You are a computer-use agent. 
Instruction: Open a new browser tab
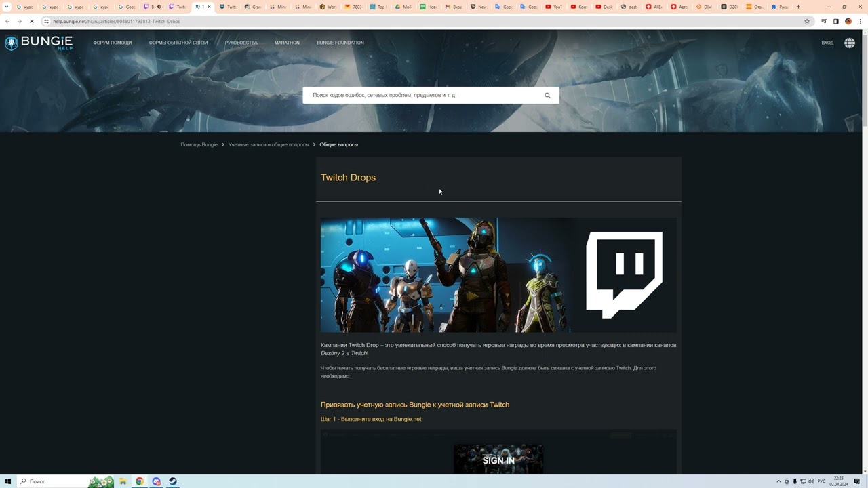point(798,7)
